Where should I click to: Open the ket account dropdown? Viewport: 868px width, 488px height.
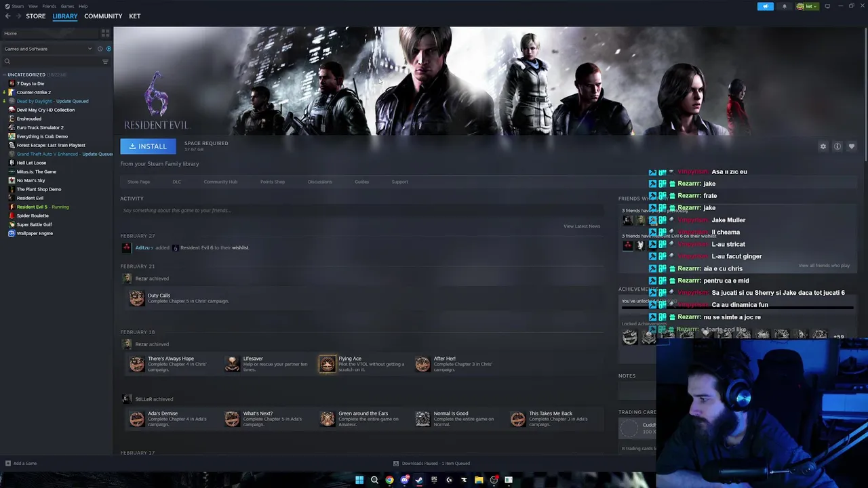click(807, 6)
